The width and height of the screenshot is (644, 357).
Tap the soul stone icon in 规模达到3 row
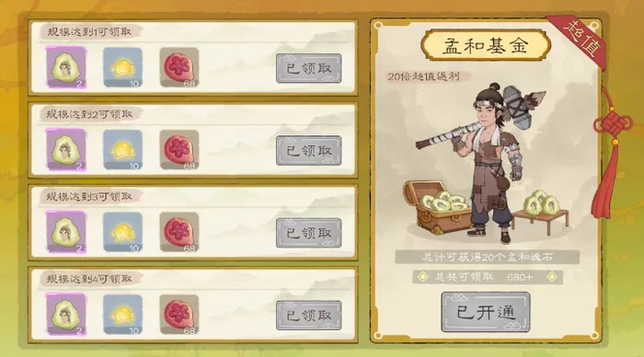[66, 232]
